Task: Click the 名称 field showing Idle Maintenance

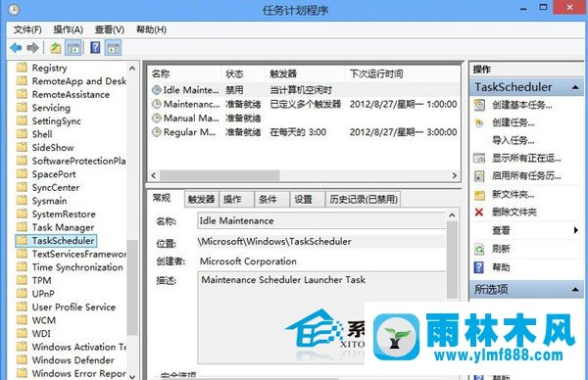Action: [321, 221]
